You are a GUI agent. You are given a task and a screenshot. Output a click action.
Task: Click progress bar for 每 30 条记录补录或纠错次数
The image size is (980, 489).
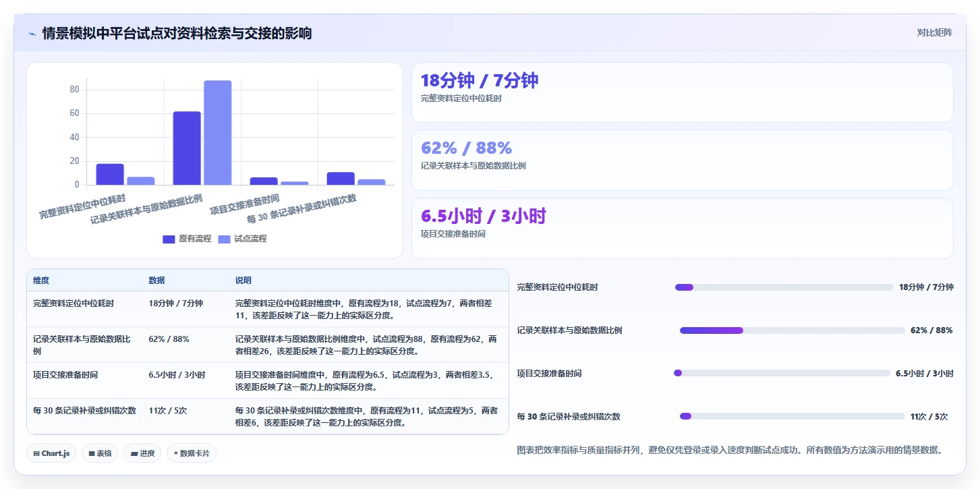(792, 416)
